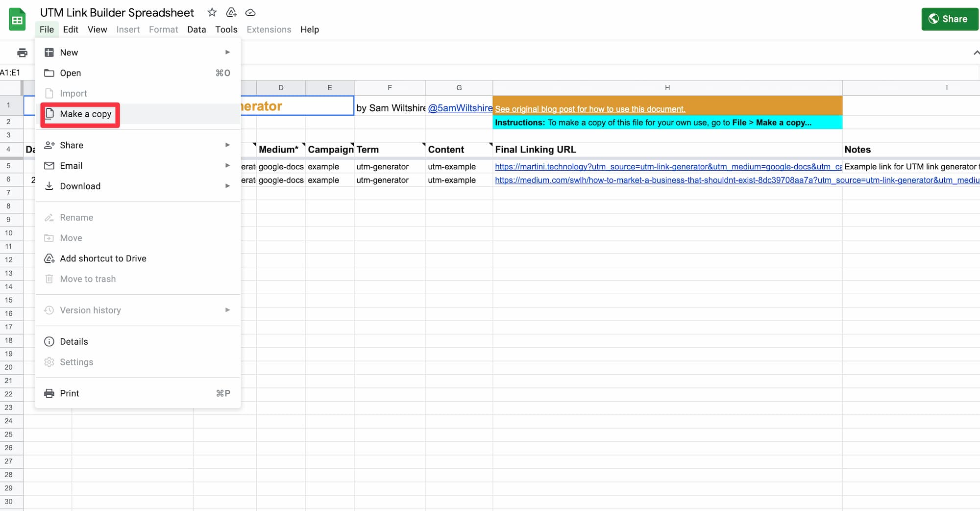The height and width of the screenshot is (511, 980).
Task: Expand the Share submenu arrow
Action: click(x=227, y=145)
